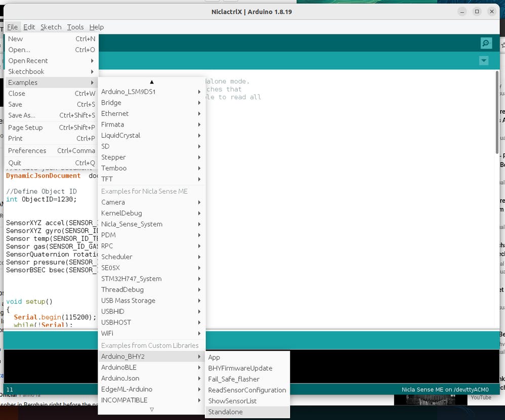This screenshot has width=505, height=420.
Task: Expand SD examples submenu
Action: (x=151, y=147)
